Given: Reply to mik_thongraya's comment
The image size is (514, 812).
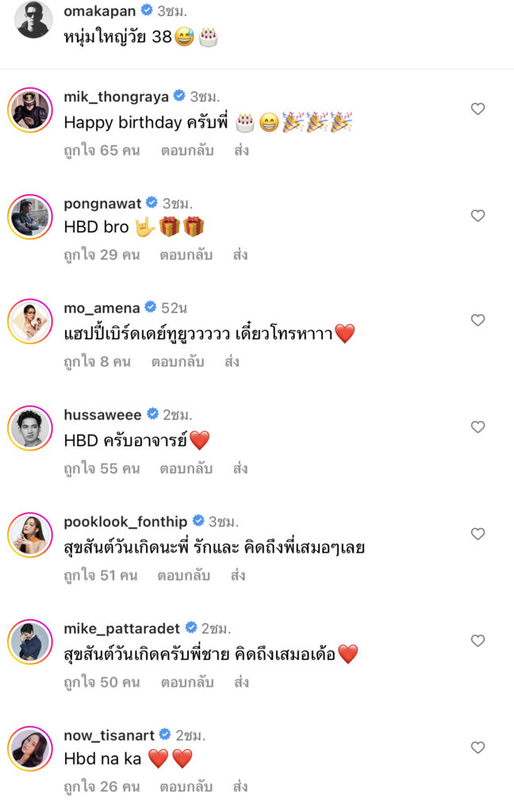Looking at the screenshot, I should coord(186,150).
